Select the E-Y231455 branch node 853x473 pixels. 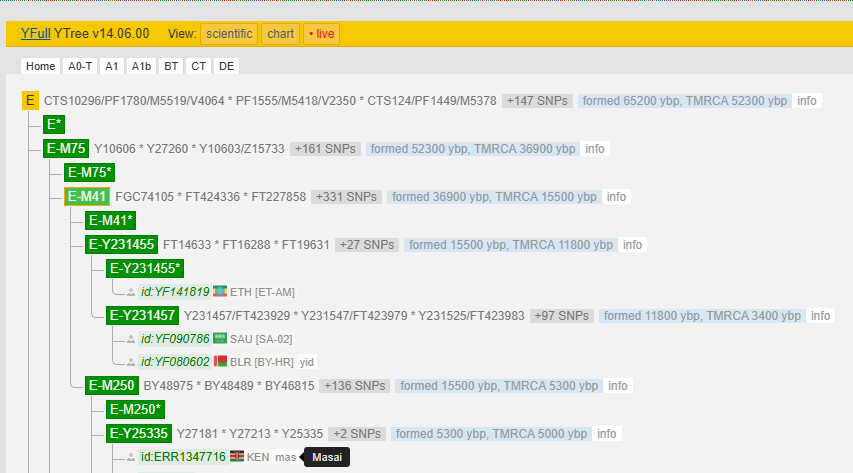pos(121,244)
